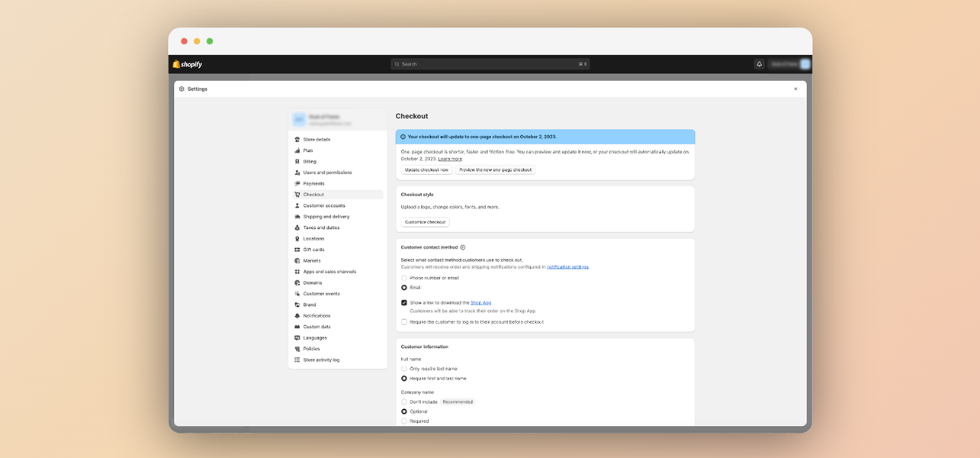980x458 pixels.
Task: Click the Settings gear icon in the header
Action: click(x=182, y=89)
